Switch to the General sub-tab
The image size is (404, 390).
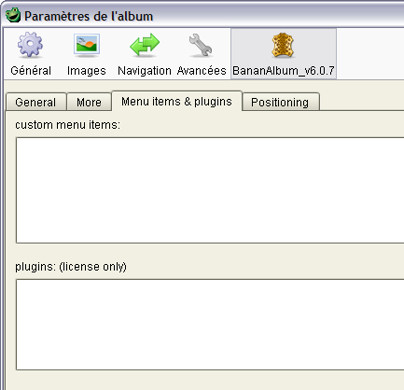[x=36, y=102]
